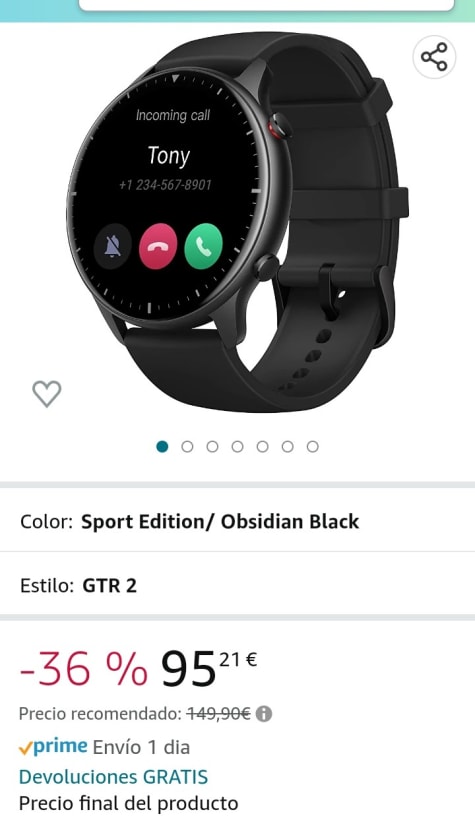
Task: Go to seventh product image dot
Action: click(312, 447)
